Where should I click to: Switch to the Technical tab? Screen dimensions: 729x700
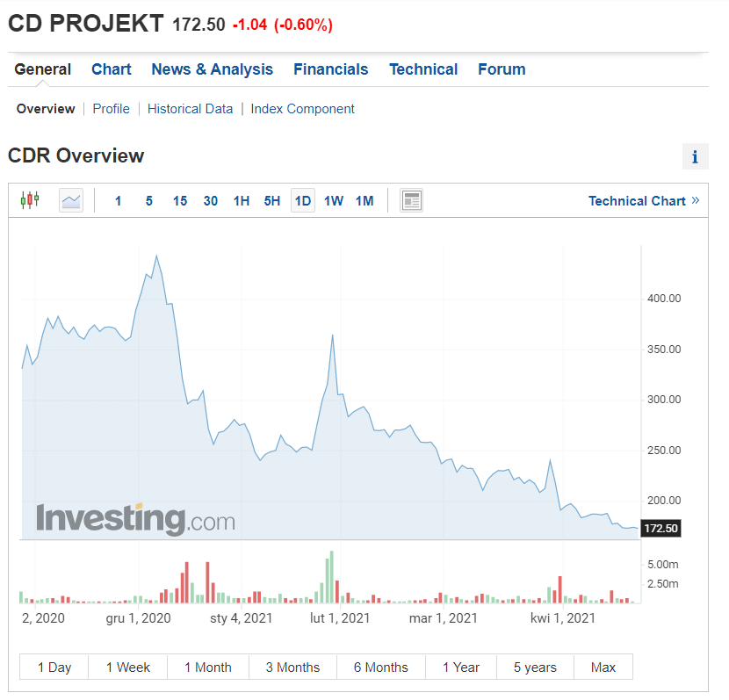(423, 69)
